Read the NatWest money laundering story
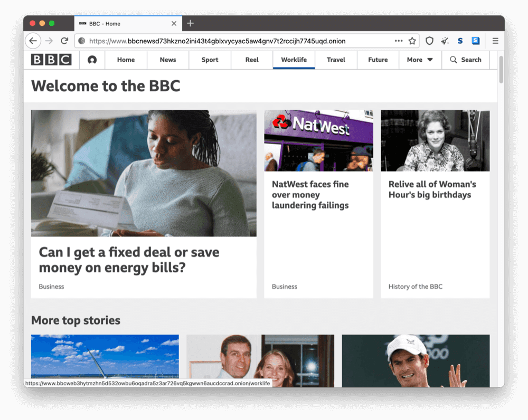 (309, 195)
